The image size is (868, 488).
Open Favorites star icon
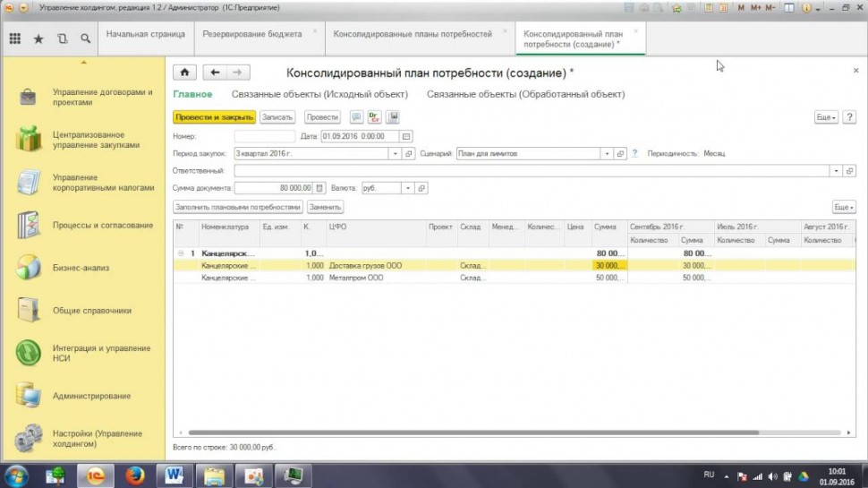[38, 39]
